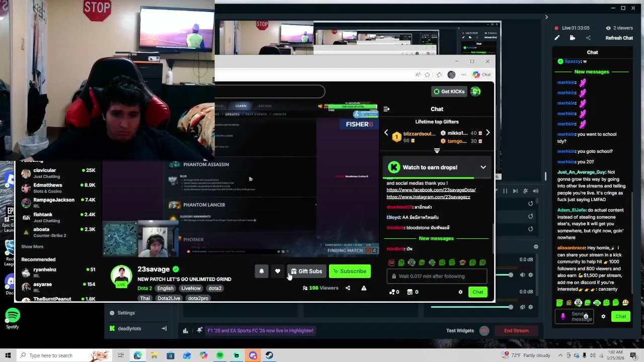The image size is (644, 362).
Task: Click the Test Widgets button
Action: (x=460, y=331)
